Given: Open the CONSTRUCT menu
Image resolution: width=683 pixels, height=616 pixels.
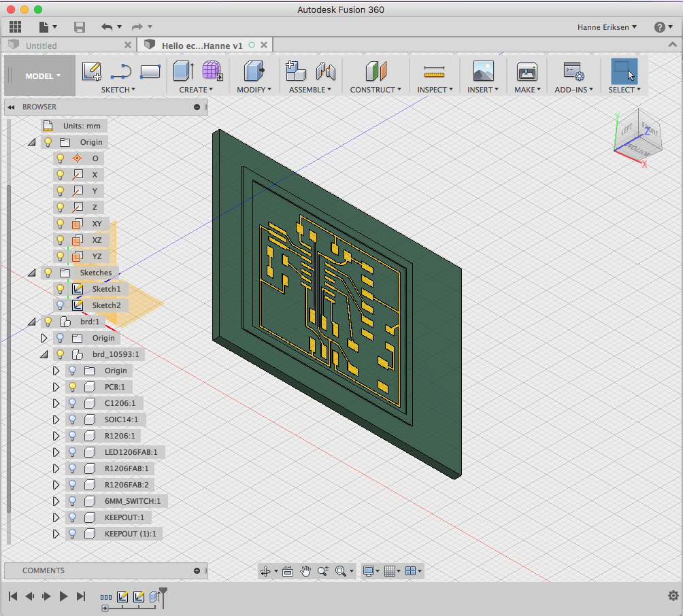Looking at the screenshot, I should [x=376, y=90].
